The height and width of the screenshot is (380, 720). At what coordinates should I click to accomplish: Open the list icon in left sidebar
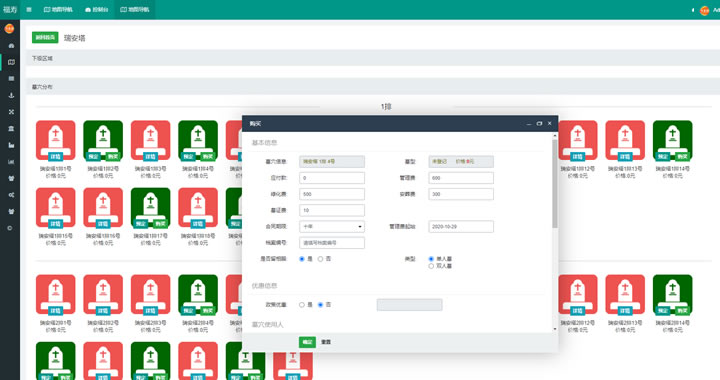click(x=11, y=78)
